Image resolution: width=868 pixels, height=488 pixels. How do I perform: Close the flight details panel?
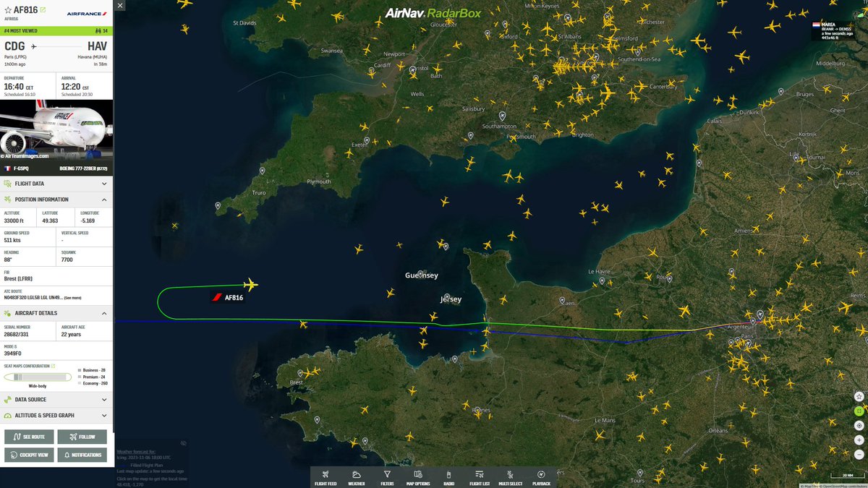click(120, 5)
